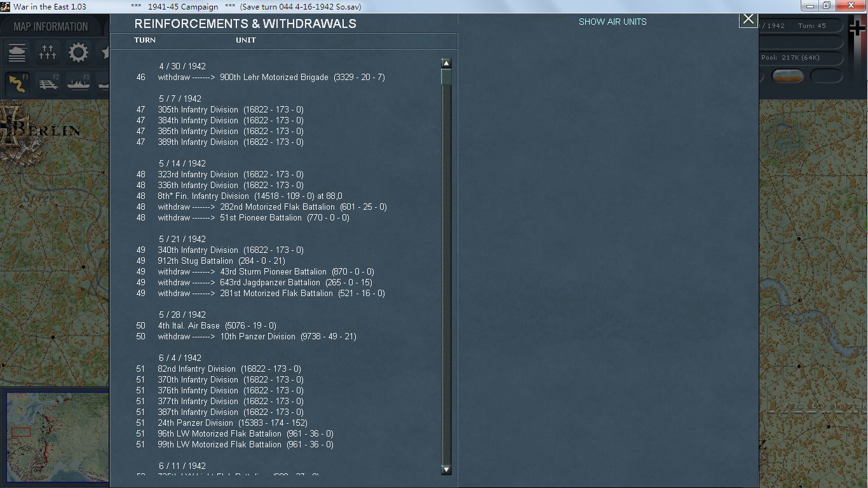Select 376th Infantry Division entry
Viewport: 868px width, 488px height.
(231, 391)
